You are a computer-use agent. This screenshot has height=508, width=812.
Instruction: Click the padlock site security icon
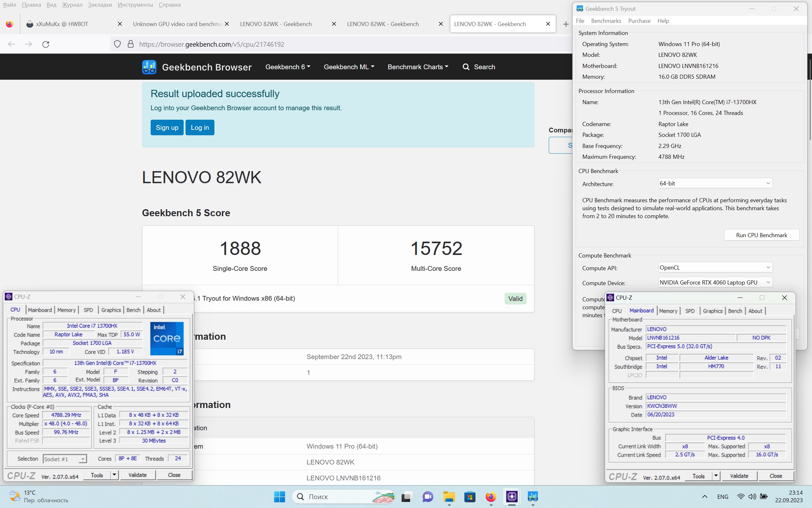131,44
